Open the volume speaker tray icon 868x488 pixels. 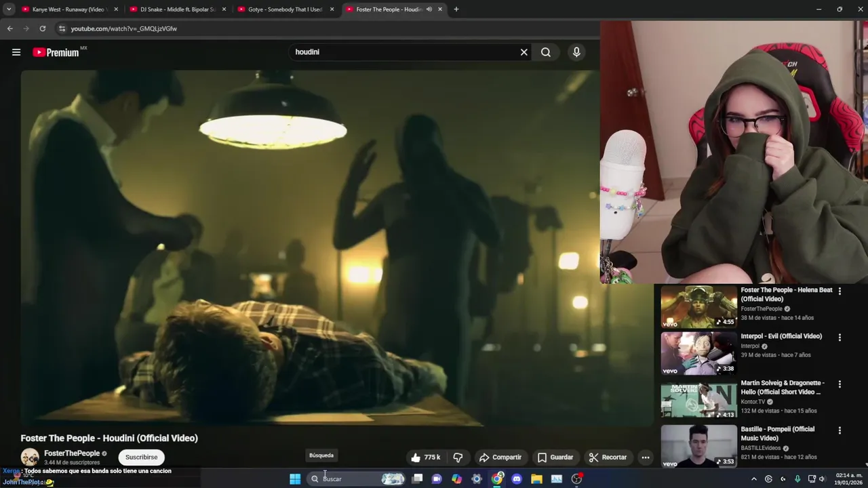(x=822, y=479)
